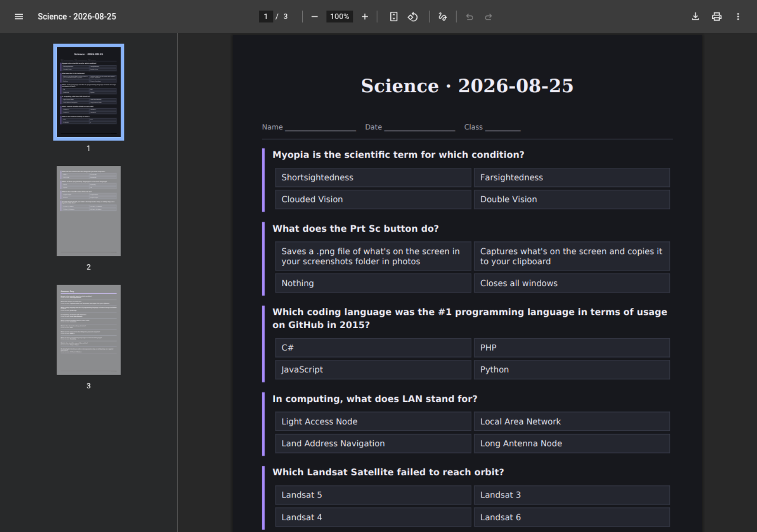Click the Science · 2026-08-25 page heading
This screenshot has width=757, height=532.
[x=467, y=86]
